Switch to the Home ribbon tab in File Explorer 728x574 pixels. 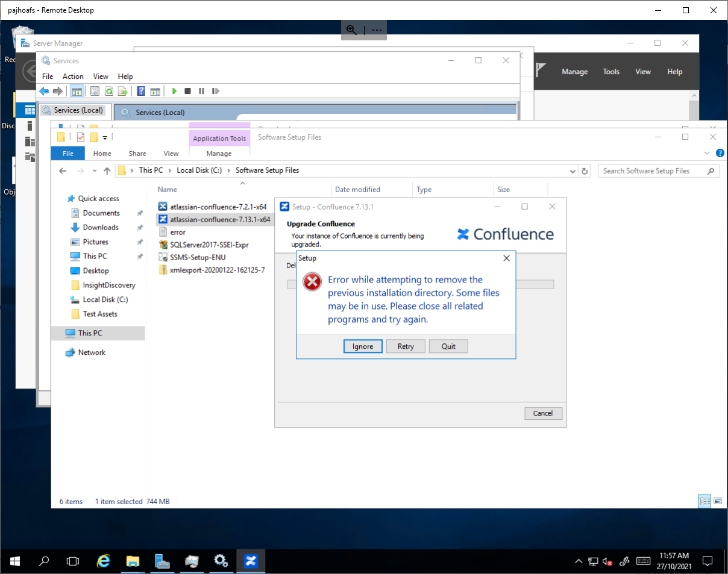coord(102,154)
